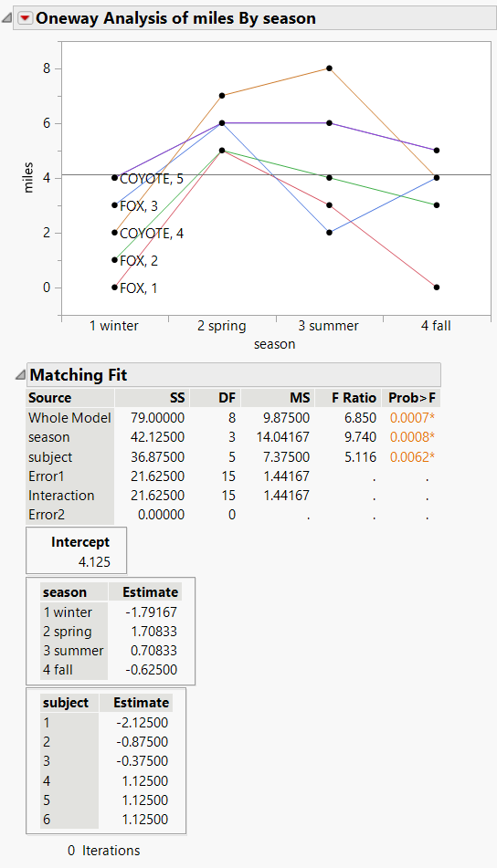Click the Whole Model p-value 0.0007*
Image resolution: width=497 pixels, height=868 pixels.
(412, 418)
